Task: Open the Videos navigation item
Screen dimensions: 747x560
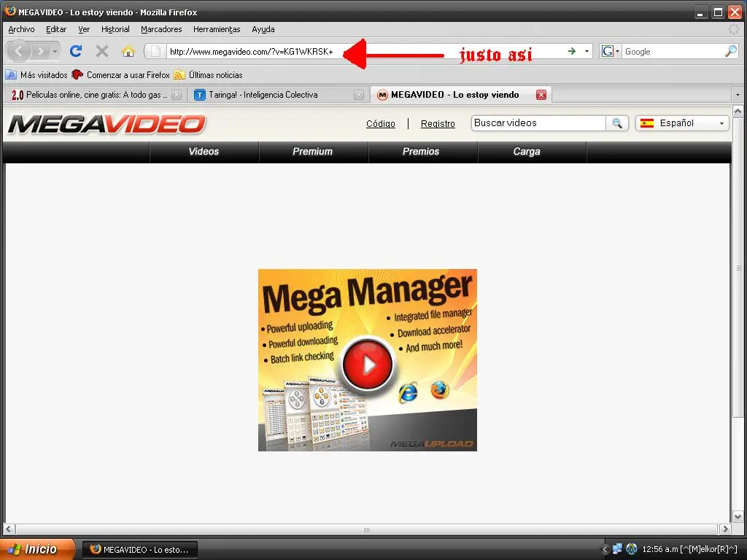Action: (x=204, y=152)
